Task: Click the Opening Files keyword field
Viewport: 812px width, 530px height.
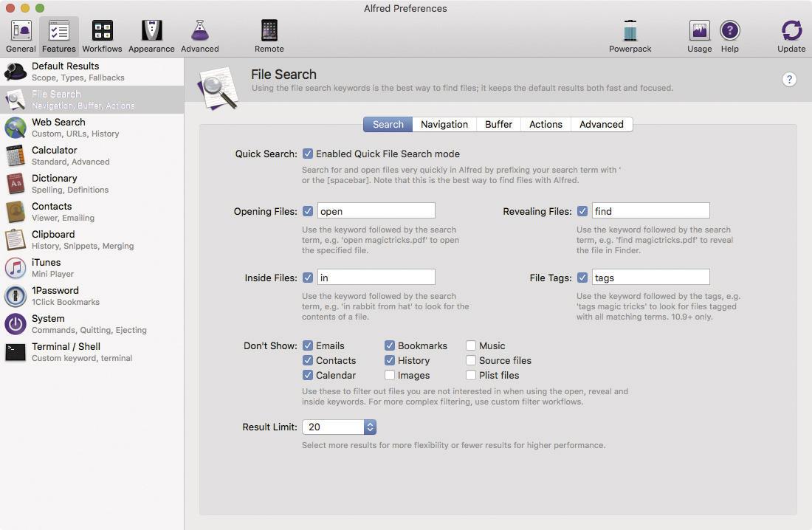Action: tap(376, 211)
